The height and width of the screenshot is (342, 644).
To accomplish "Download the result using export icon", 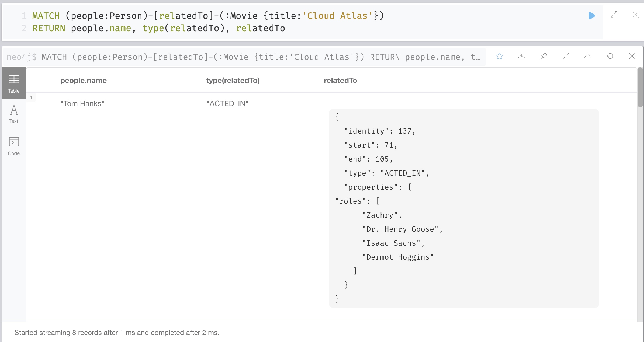I will [522, 56].
